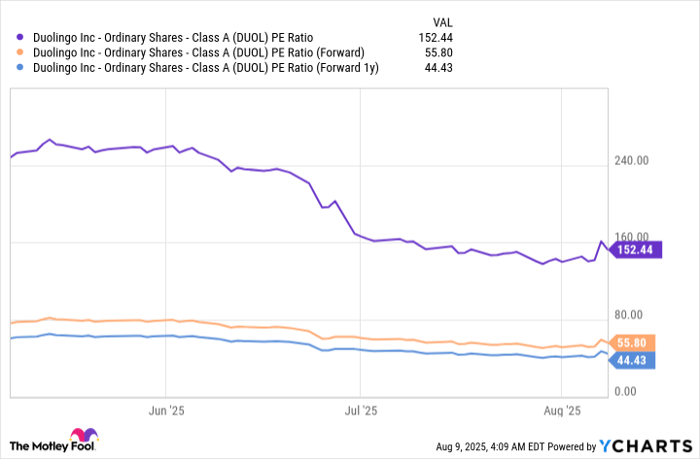
Task: Click the purple PE Ratio legend dot
Action: (x=20, y=38)
